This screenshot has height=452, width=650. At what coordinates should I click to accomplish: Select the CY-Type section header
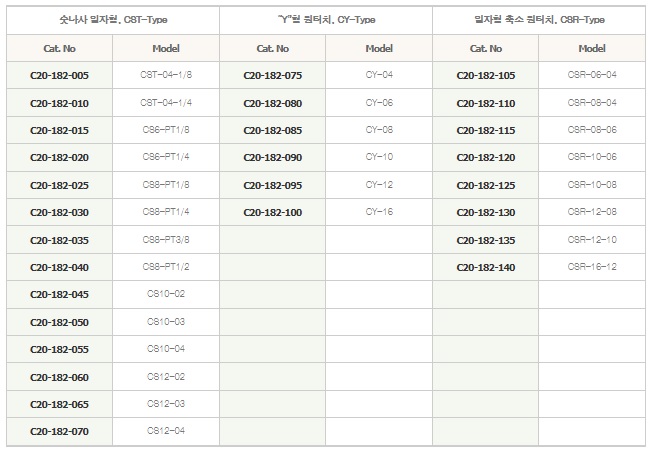click(x=326, y=20)
